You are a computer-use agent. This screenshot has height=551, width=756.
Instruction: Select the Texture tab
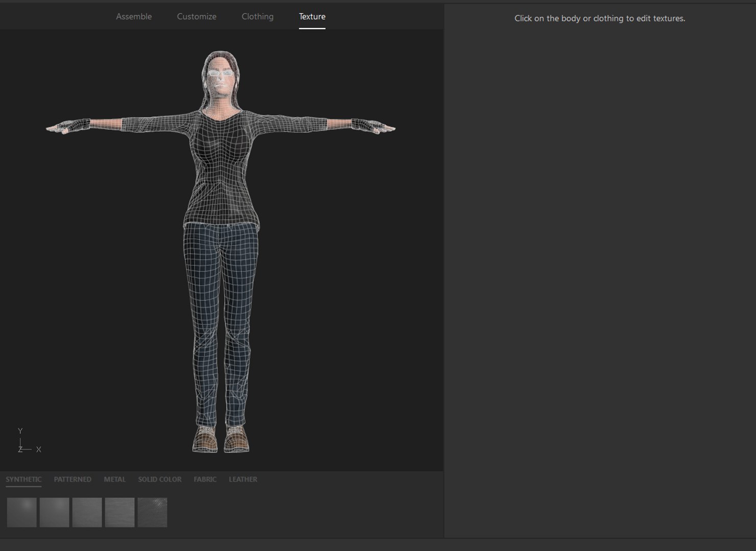pos(312,16)
